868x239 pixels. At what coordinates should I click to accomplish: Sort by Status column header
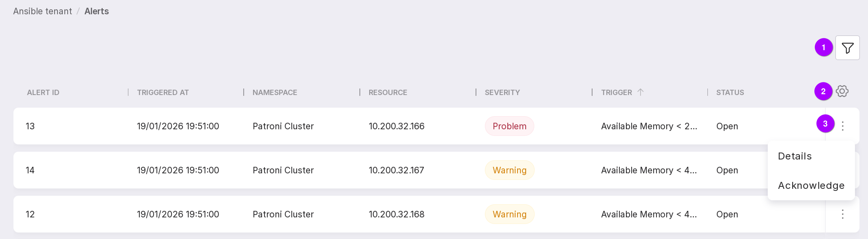coord(730,92)
